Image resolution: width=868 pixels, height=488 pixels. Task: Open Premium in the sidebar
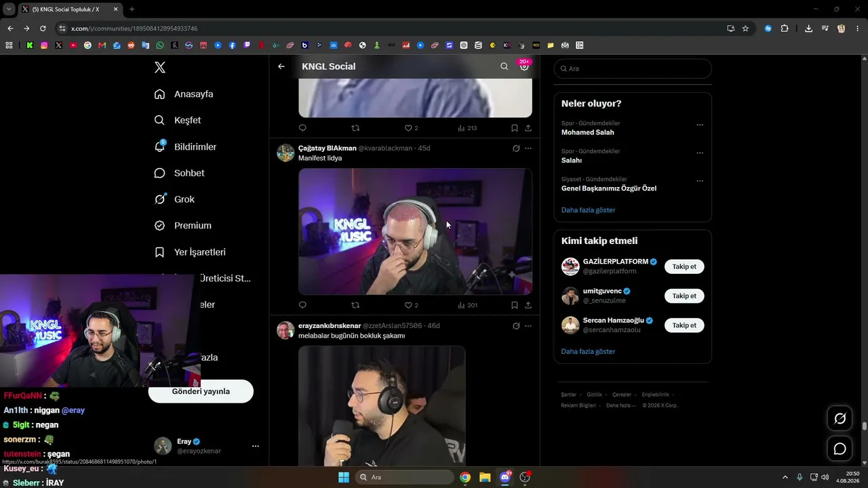pos(183,226)
